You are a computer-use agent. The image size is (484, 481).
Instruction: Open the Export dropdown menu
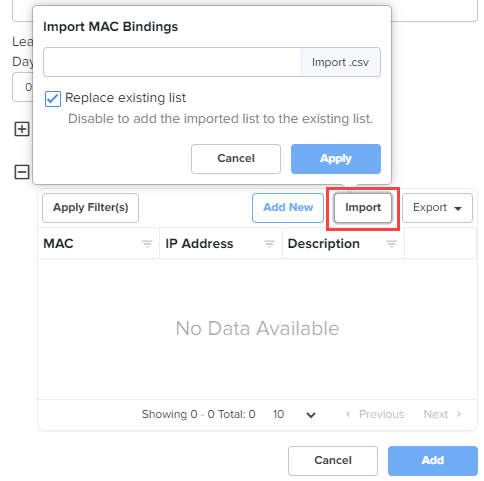coord(437,208)
